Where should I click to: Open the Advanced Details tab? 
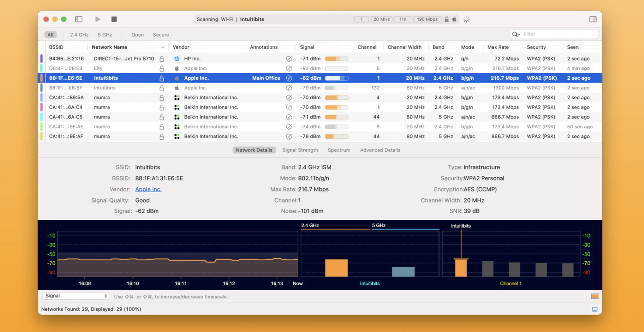coord(380,150)
